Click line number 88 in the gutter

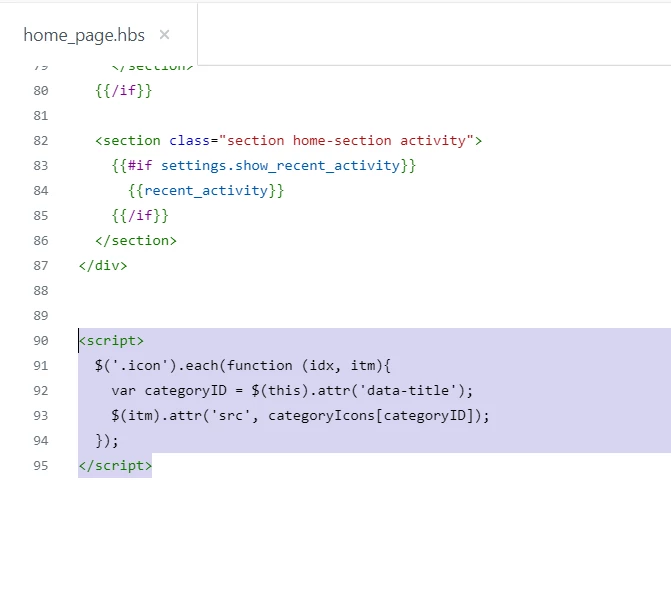(41, 291)
